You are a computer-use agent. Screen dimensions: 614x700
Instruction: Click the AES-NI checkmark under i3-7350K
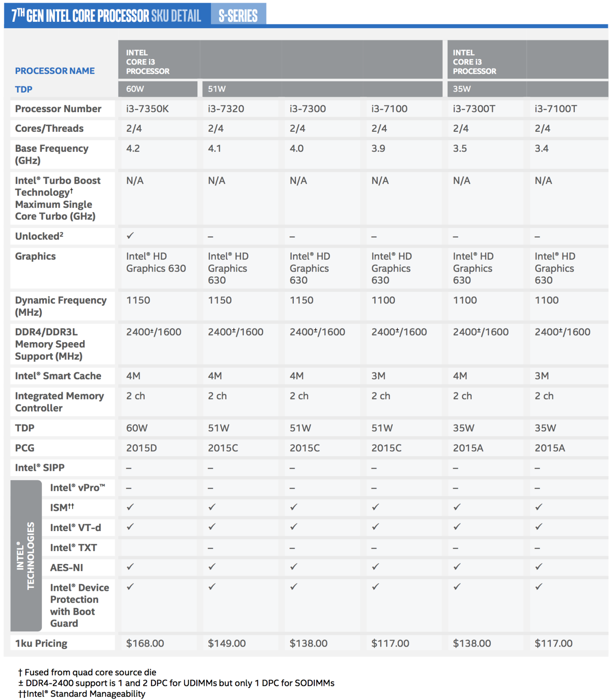(130, 566)
